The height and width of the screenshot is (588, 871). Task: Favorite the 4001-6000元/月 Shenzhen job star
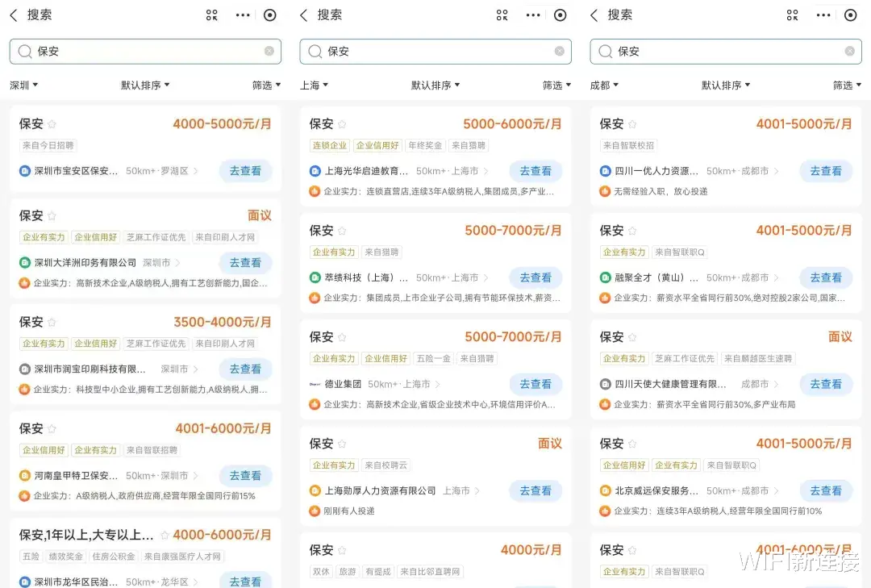52,428
